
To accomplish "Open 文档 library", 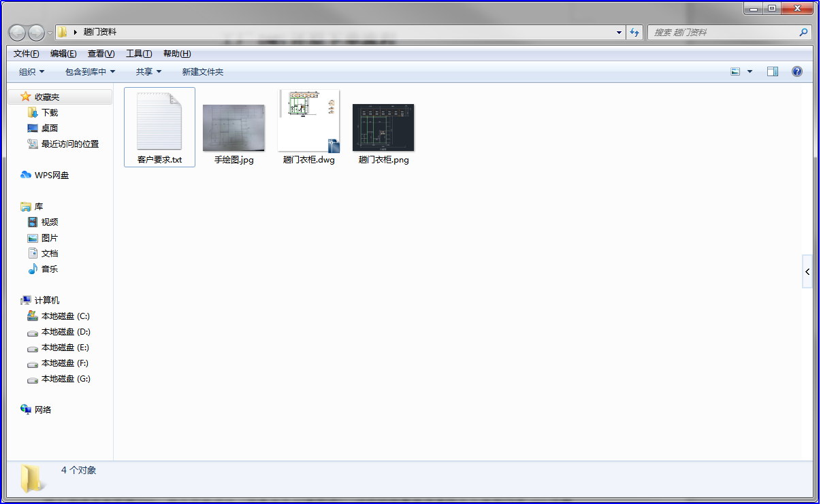I will (x=50, y=254).
